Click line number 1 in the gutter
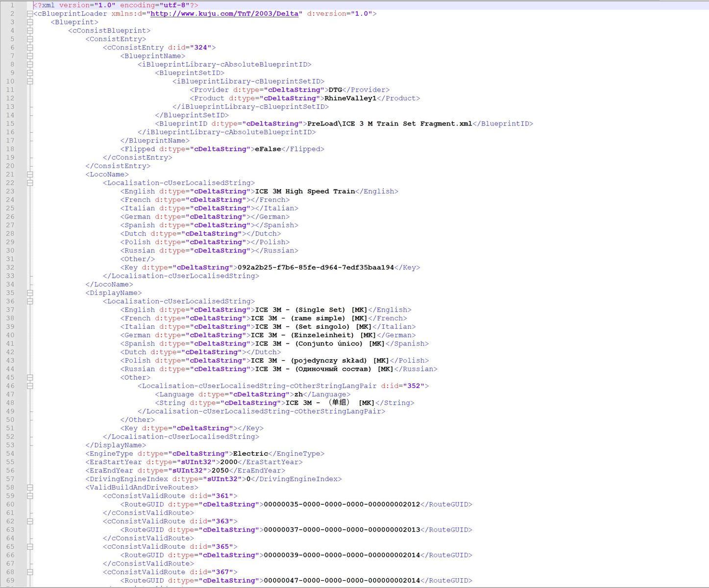 [12, 5]
